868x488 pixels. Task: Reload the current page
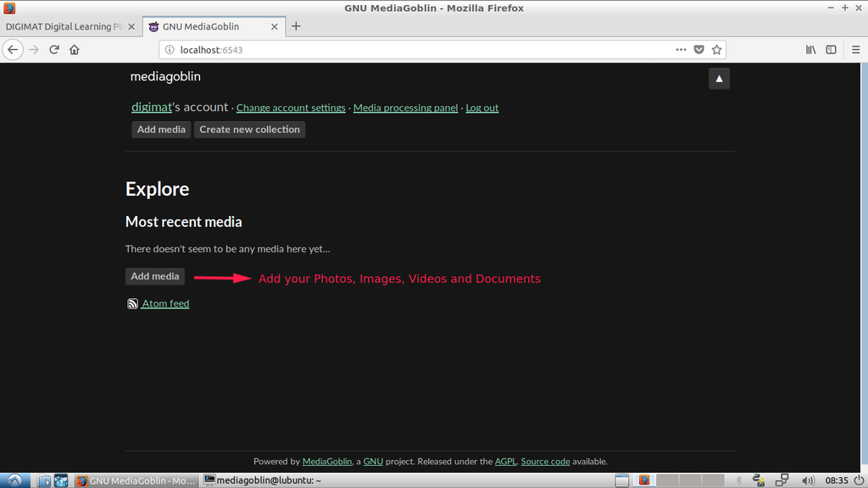click(54, 50)
